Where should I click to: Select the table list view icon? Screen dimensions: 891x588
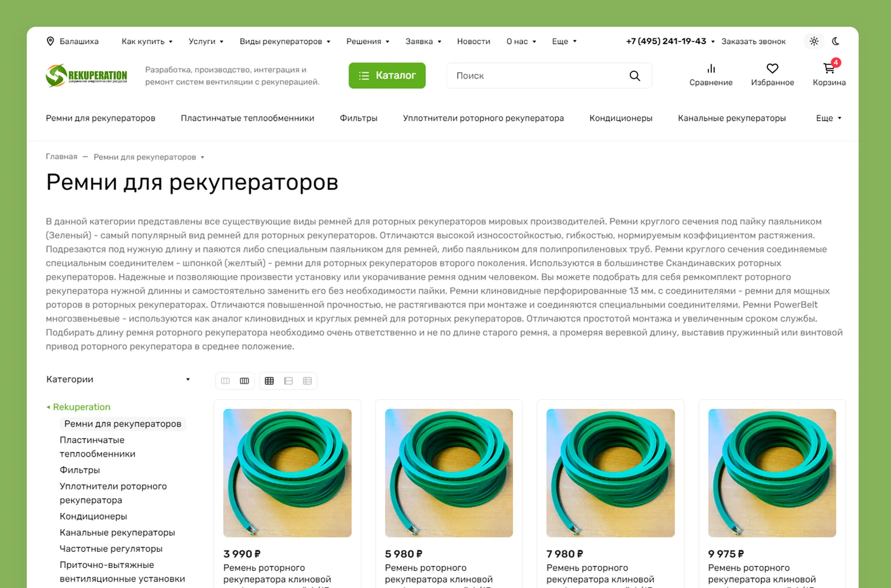307,381
